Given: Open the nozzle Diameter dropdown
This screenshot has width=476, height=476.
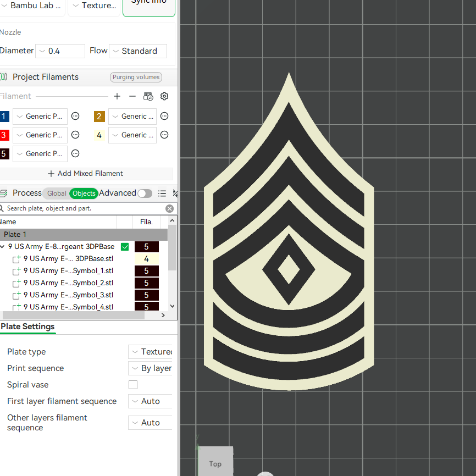Looking at the screenshot, I should coord(60,51).
